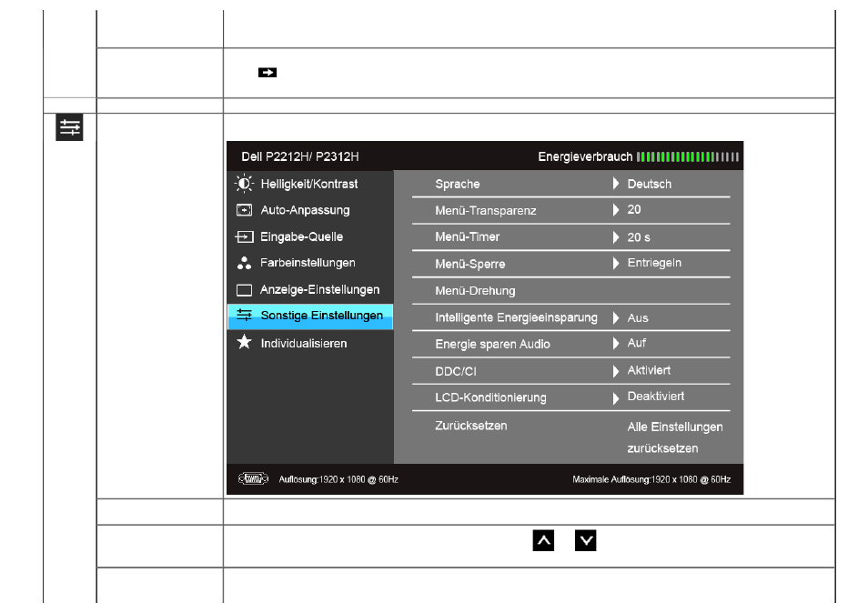Viewport: 868px width, 613px height.
Task: Expand the Menü-Sperre arrow
Action: pyautogui.click(x=616, y=263)
